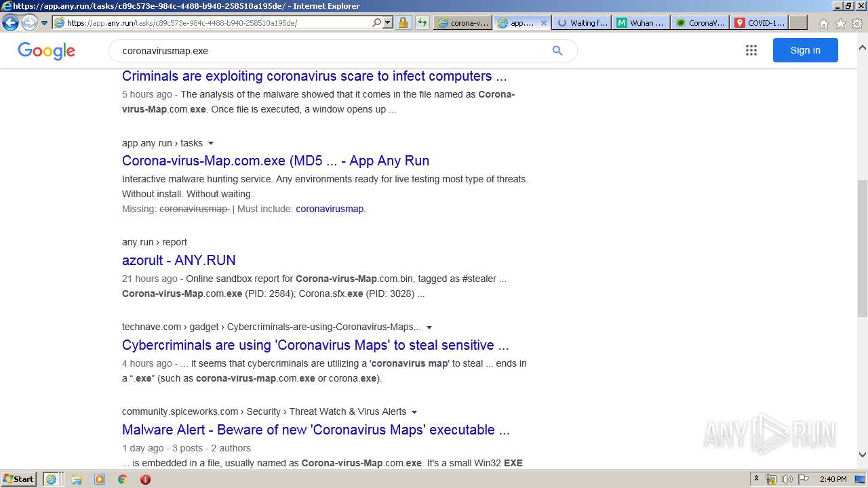
Task: Click the network status tray icon
Action: [771, 479]
